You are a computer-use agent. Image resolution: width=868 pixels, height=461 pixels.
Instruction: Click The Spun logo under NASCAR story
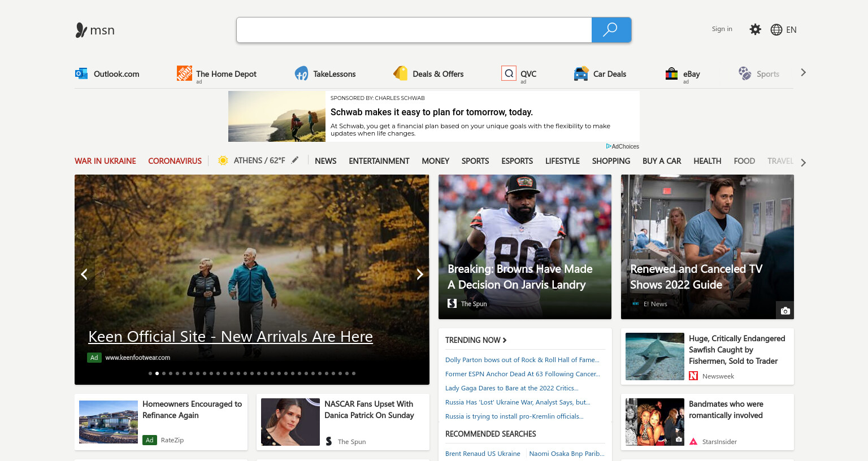tap(329, 441)
